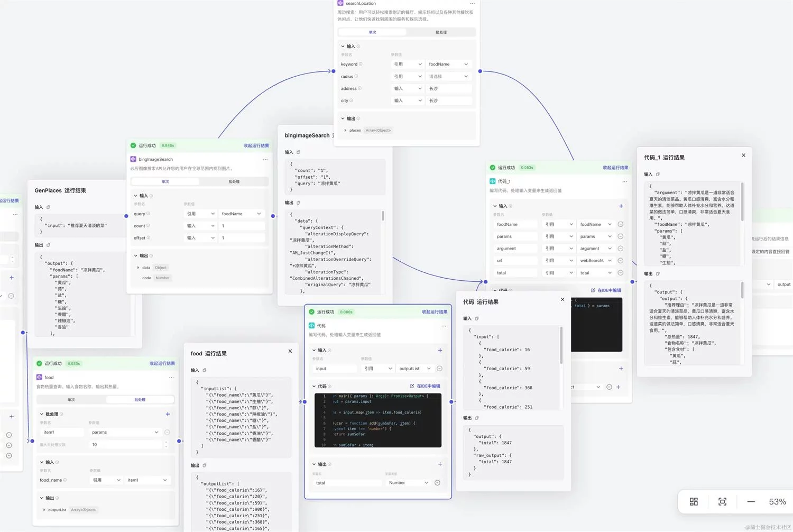Expand the places Array output item
The image size is (793, 532).
pos(346,130)
